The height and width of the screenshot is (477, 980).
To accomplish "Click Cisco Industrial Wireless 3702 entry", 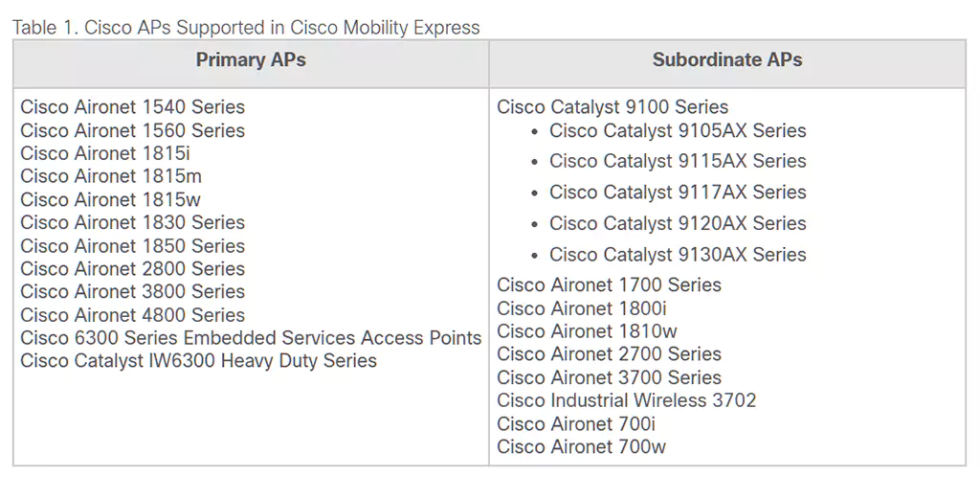I will point(626,400).
